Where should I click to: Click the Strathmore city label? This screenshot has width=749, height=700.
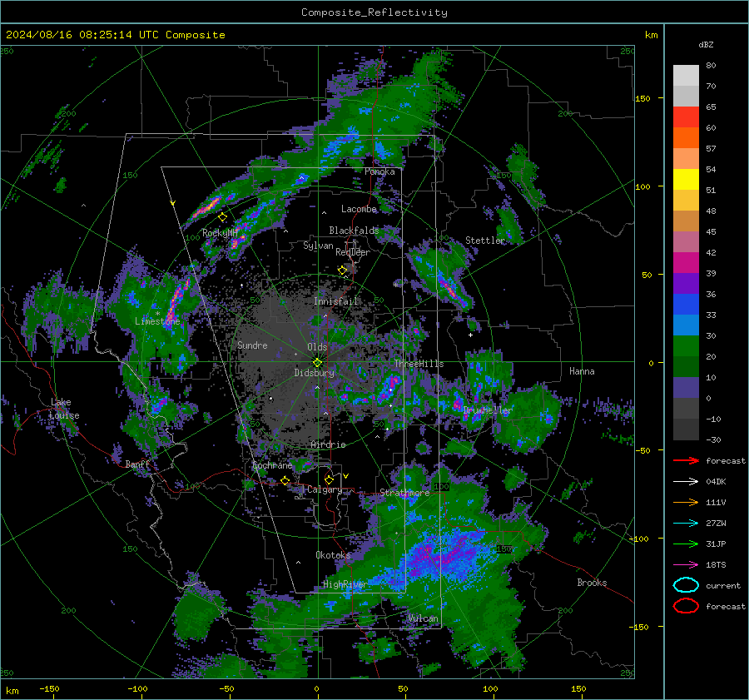[x=404, y=493]
